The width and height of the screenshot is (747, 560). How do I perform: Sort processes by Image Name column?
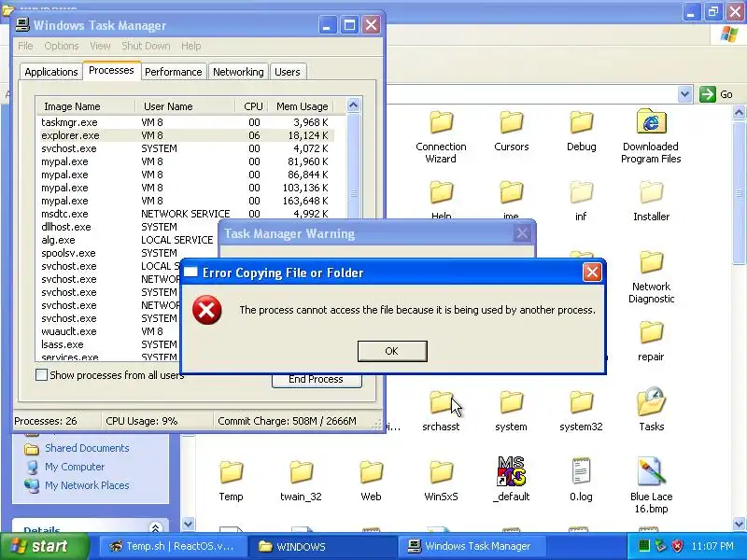(86, 106)
